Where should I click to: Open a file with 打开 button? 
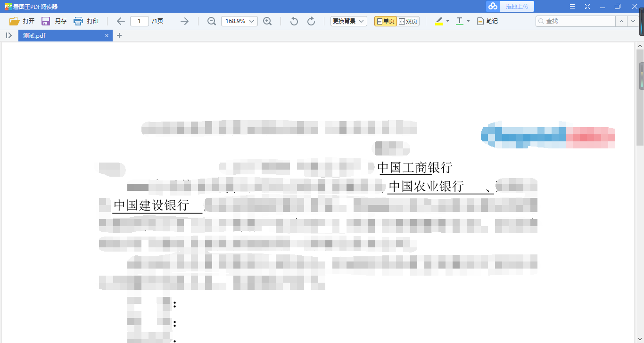tap(22, 21)
